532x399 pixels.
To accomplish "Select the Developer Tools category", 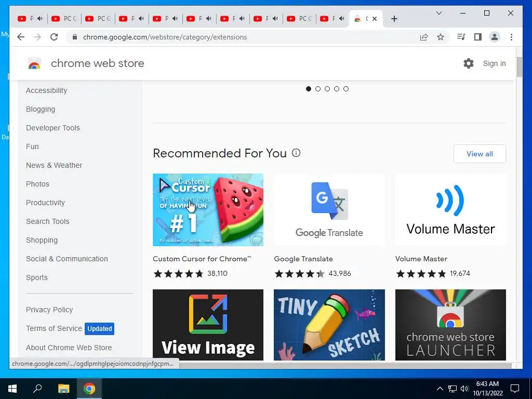I will (x=53, y=128).
